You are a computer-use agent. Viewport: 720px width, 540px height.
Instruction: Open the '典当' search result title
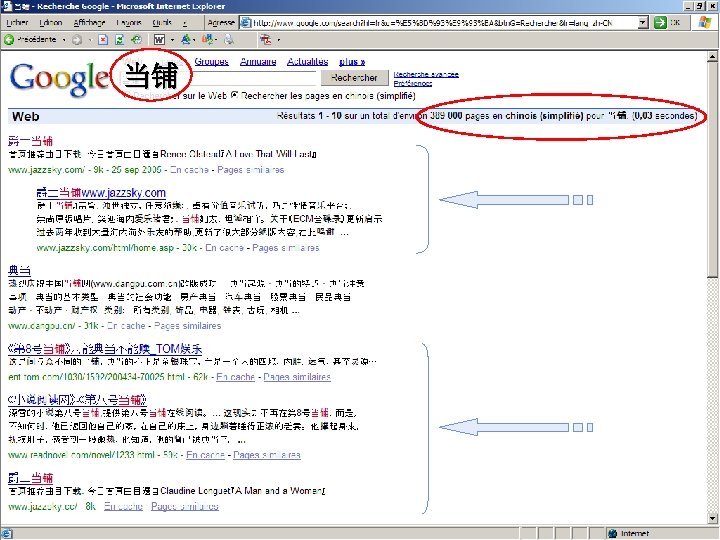19,270
